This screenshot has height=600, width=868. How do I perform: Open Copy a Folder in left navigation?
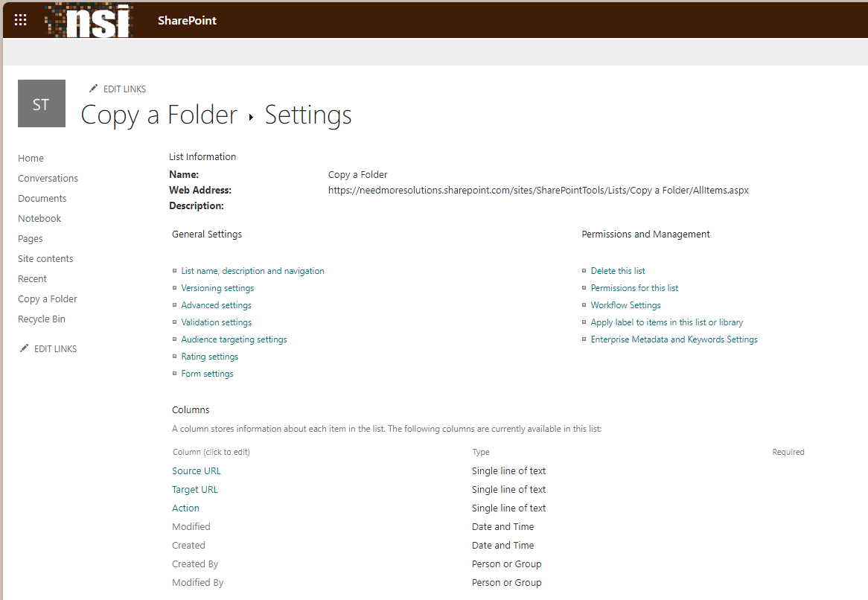point(47,299)
